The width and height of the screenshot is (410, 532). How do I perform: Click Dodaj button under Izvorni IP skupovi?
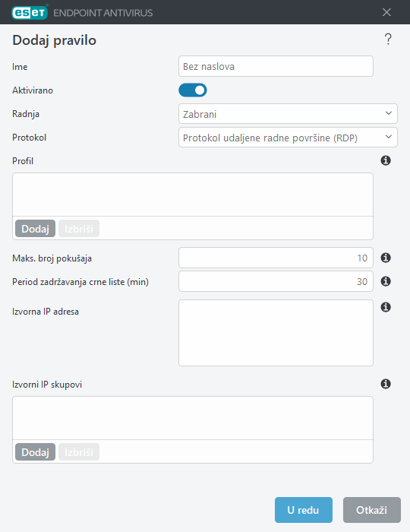click(x=35, y=452)
